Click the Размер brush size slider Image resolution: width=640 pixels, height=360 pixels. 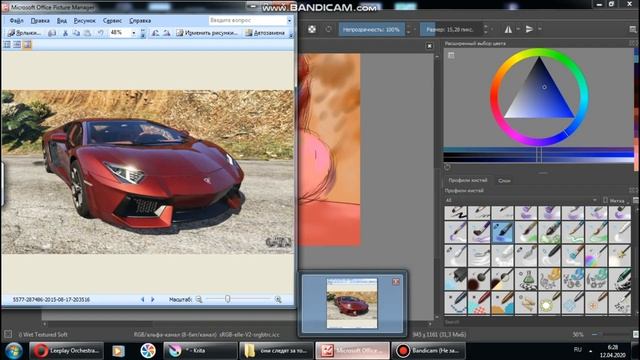click(x=451, y=29)
